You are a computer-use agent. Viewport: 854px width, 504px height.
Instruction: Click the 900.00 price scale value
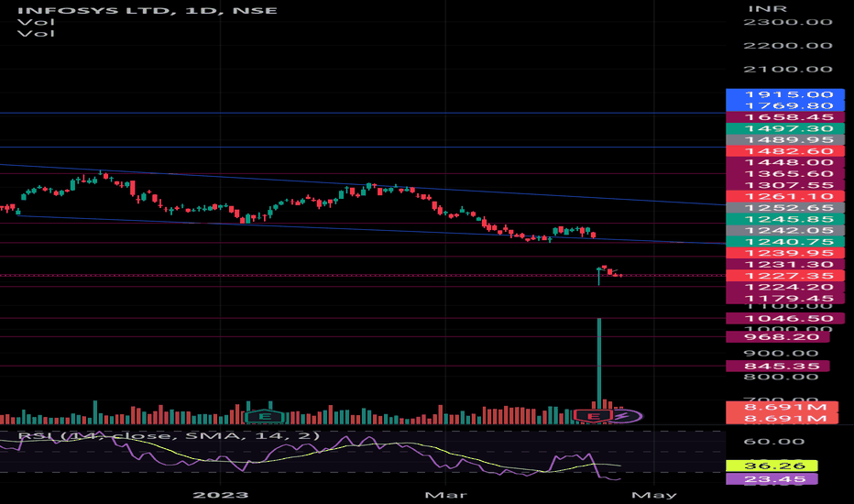(x=781, y=354)
